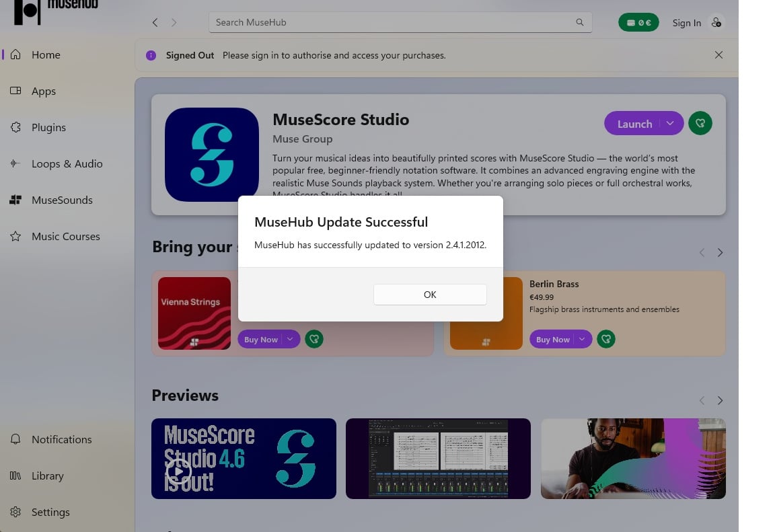
Task: Buy Now for Berlin Brass
Action: [552, 340]
